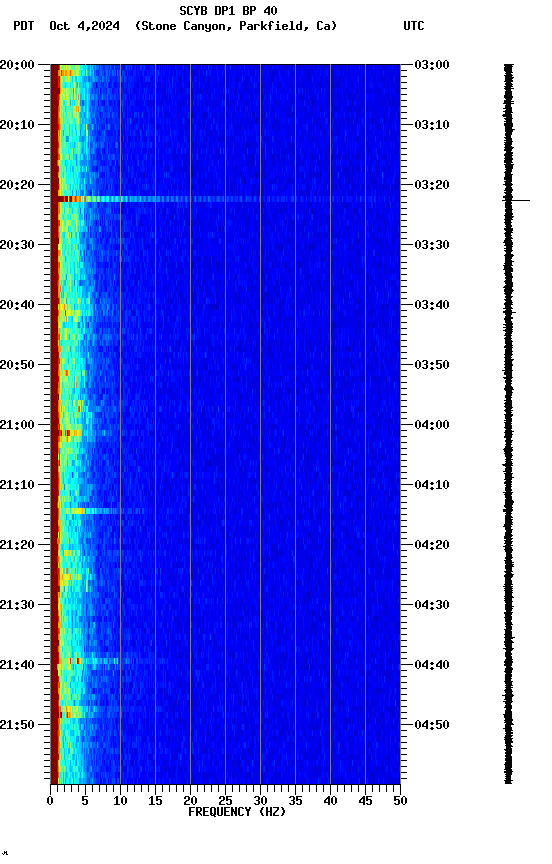Click the 21:30 PDT time label
Viewport: 552px width, 864px height.
pos(17,606)
